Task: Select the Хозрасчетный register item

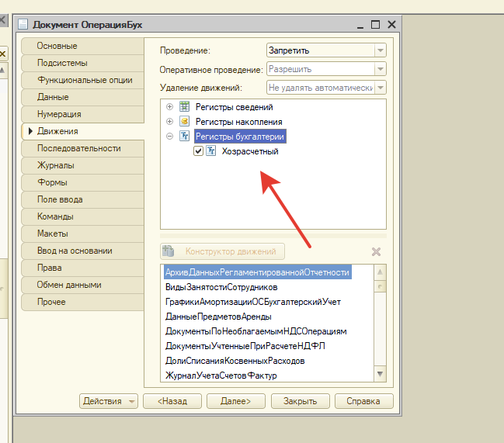Action: pos(250,151)
